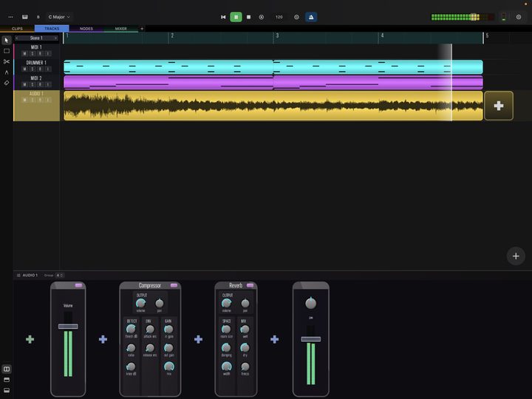
Task: Select the bottom-panel layout icon
Action: point(7,391)
